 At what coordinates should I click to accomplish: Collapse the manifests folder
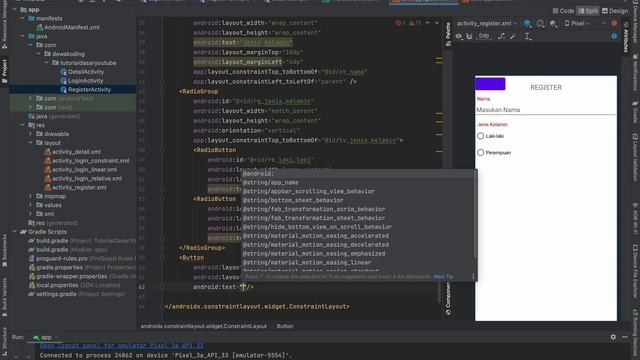[x=23, y=18]
